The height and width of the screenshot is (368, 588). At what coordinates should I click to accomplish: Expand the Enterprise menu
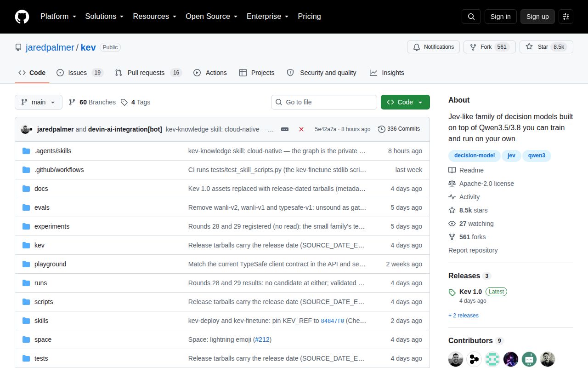point(267,17)
